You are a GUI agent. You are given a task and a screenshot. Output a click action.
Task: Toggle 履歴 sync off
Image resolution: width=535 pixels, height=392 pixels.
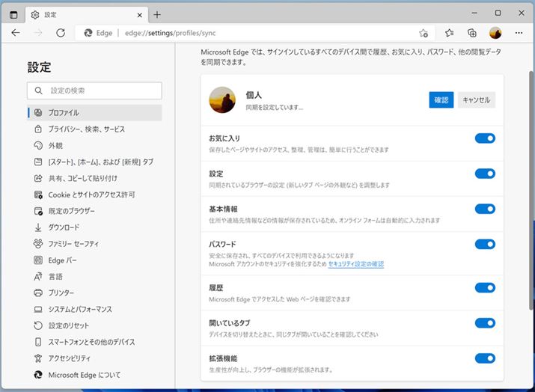tap(485, 287)
